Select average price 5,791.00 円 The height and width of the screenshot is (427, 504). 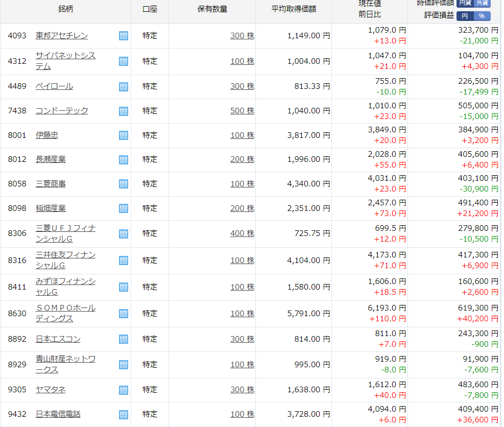308,313
